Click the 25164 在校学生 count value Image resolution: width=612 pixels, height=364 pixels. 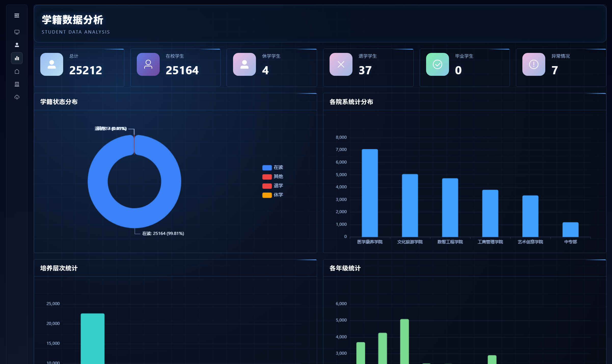point(182,70)
